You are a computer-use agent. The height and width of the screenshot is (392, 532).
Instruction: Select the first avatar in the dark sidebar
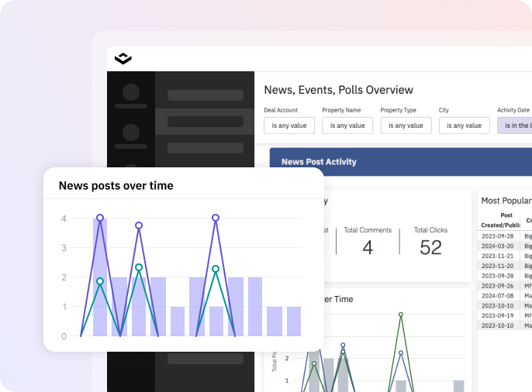click(131, 94)
